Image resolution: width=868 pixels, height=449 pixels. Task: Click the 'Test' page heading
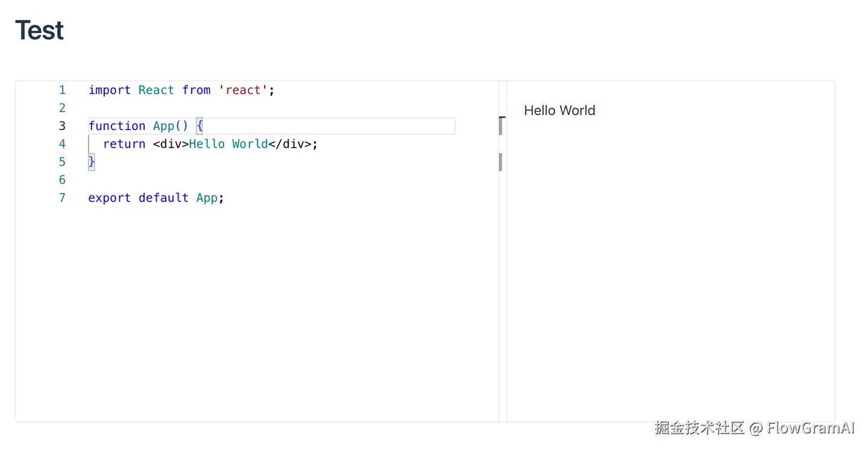point(40,30)
